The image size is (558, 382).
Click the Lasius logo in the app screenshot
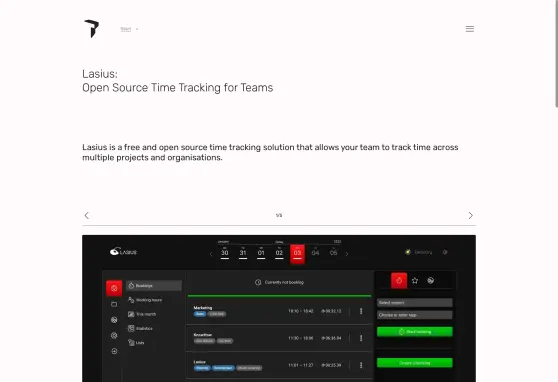coord(123,252)
